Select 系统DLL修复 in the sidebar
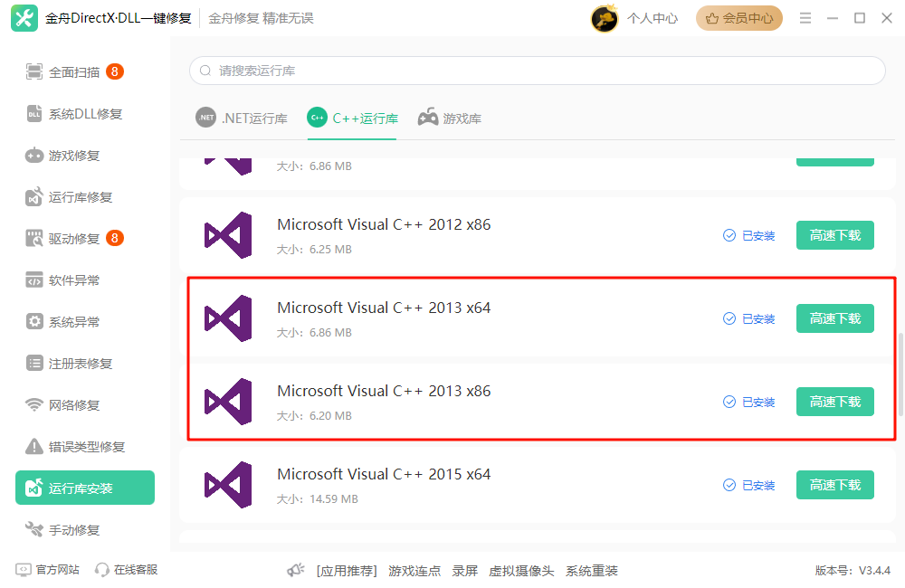 coord(85,114)
